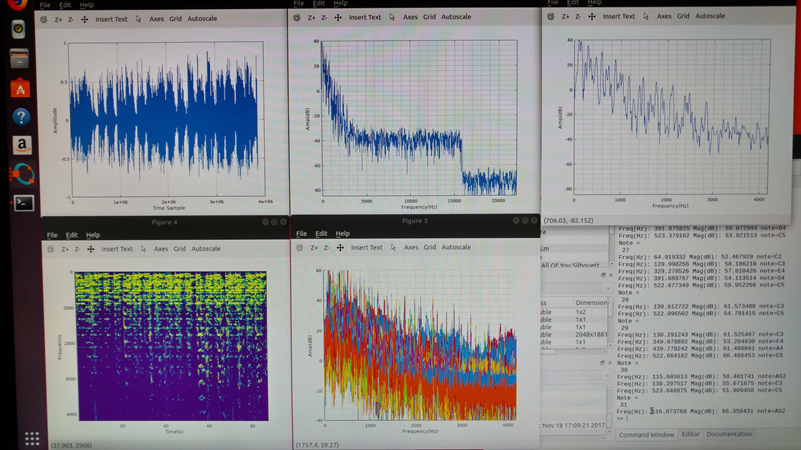Screen dimensions: 801x450
Task: Open Rhythmbox speaker icon in the dock
Action: (19, 29)
